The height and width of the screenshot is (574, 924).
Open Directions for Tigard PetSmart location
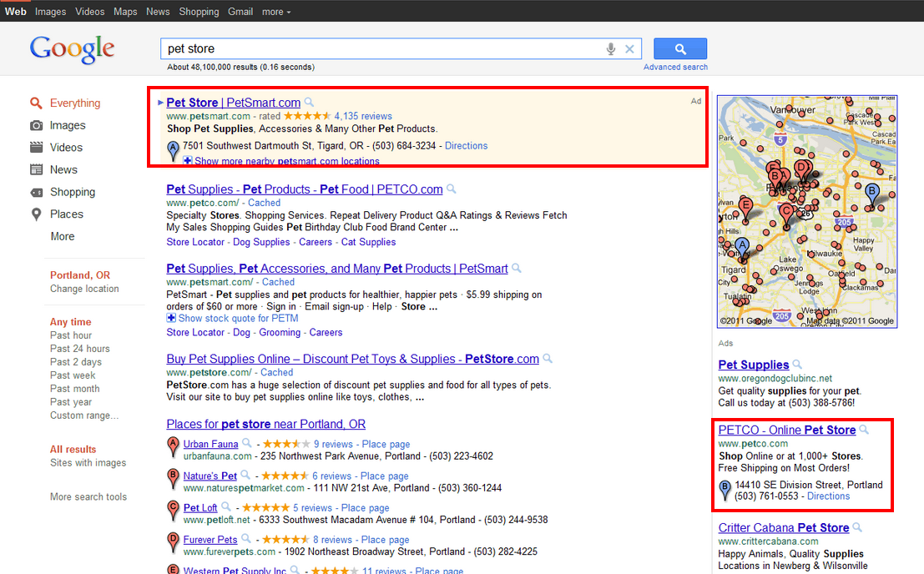tap(466, 146)
